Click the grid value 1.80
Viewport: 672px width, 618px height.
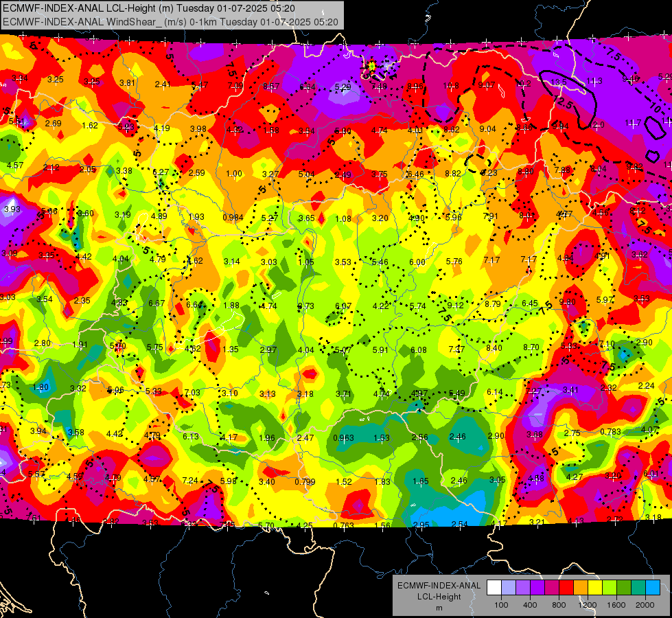[x=40, y=387]
